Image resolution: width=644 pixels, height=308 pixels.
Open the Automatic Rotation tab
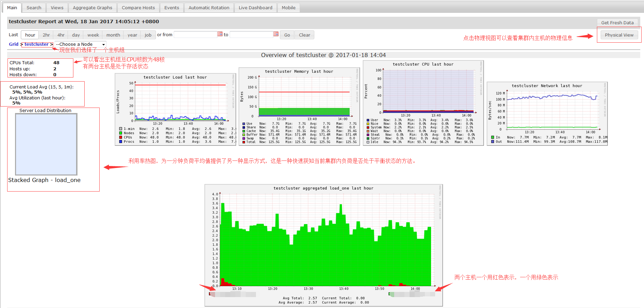click(x=209, y=8)
